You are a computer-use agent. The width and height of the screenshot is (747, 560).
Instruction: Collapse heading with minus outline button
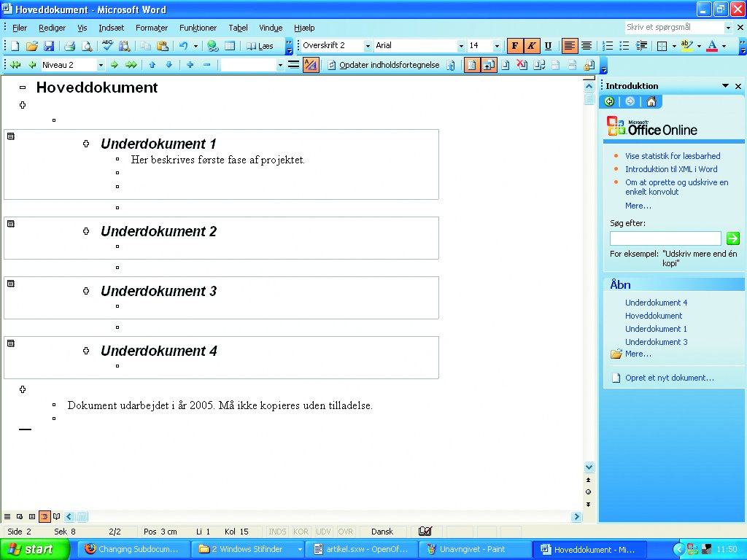click(x=206, y=65)
